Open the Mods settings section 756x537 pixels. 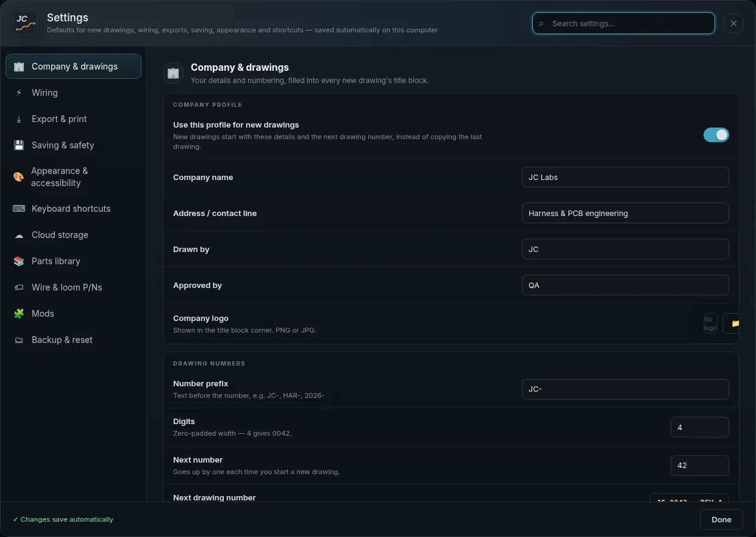coord(73,314)
